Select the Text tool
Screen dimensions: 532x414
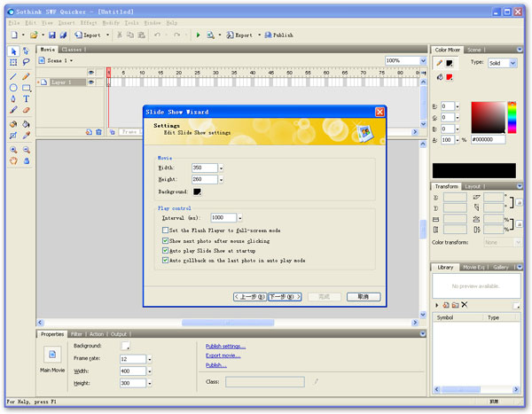(x=26, y=98)
